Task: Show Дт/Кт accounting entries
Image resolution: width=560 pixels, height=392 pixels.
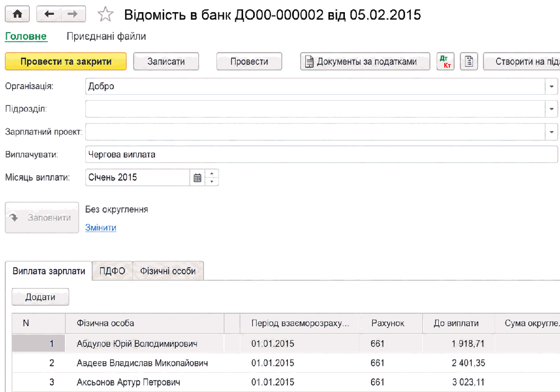Action: coord(446,61)
